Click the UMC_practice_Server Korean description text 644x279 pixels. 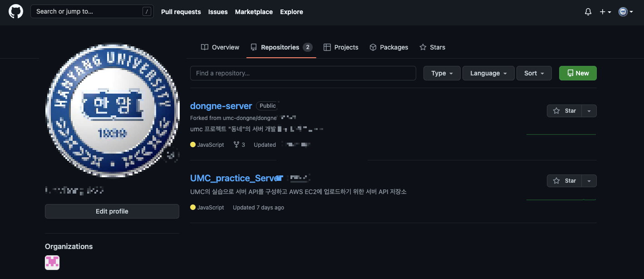tap(298, 192)
